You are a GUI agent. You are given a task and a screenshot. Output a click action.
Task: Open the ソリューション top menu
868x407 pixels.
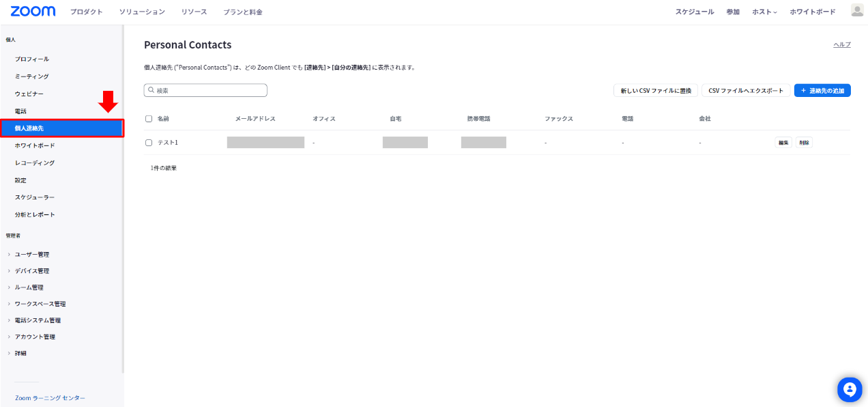(142, 12)
